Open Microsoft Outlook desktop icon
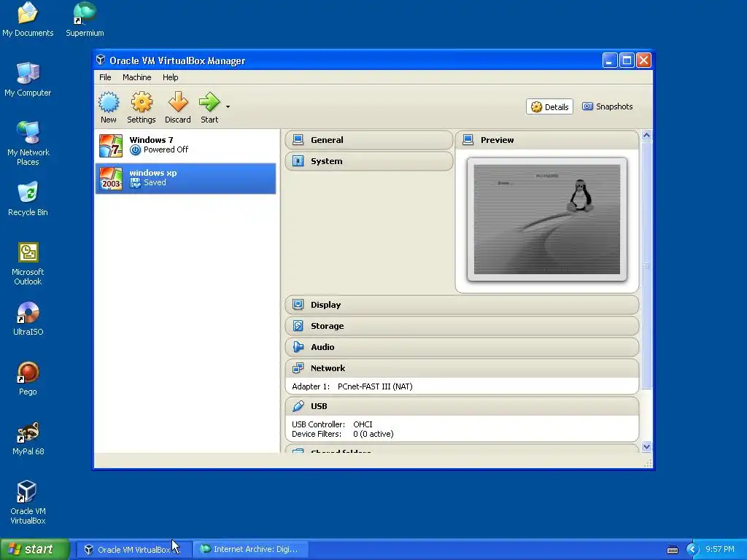 tap(28, 263)
